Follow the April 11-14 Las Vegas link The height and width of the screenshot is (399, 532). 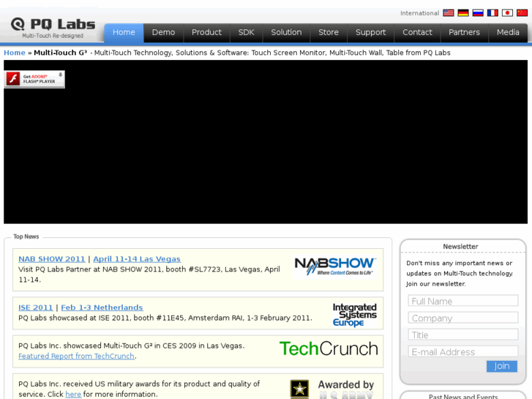(137, 258)
